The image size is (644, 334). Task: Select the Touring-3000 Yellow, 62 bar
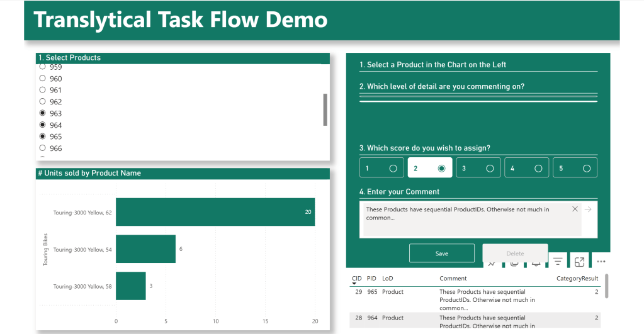215,212
